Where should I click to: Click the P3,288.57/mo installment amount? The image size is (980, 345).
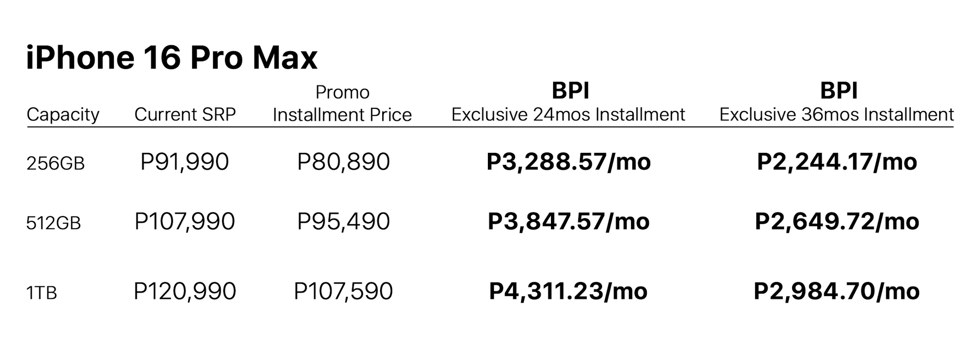pyautogui.click(x=568, y=162)
